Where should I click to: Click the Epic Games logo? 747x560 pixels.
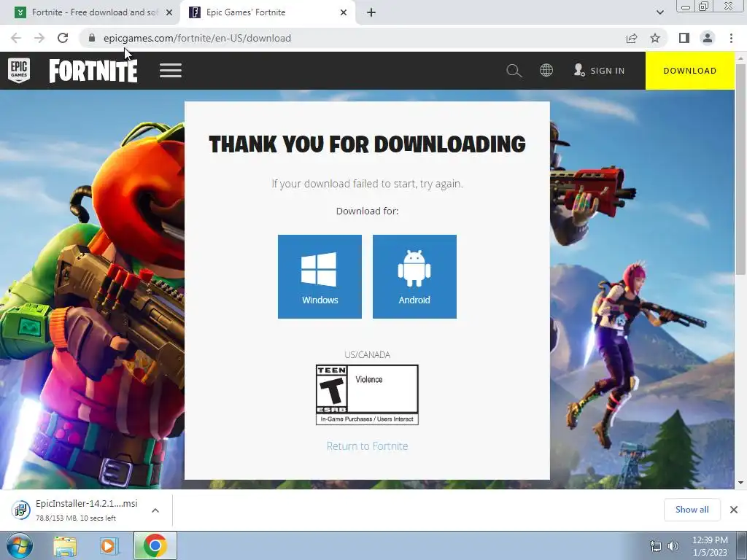19,71
